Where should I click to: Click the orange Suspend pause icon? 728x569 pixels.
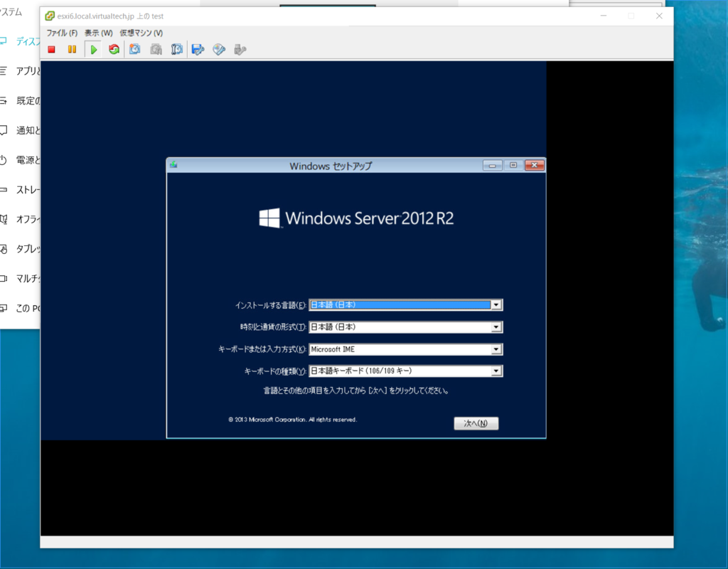point(72,49)
